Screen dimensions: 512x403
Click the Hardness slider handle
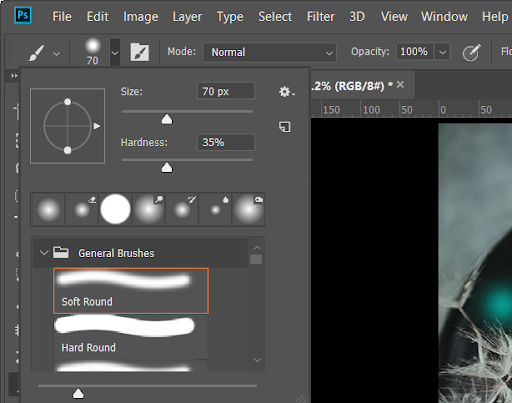167,168
